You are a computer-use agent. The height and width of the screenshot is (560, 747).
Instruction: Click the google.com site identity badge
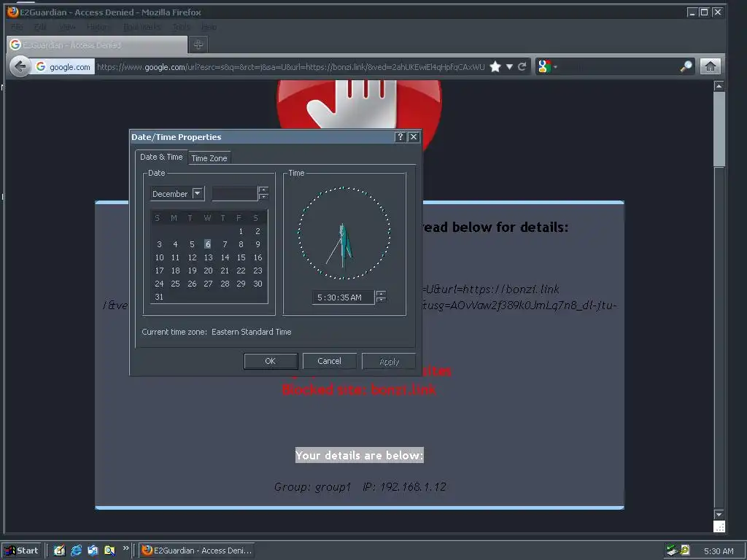pyautogui.click(x=63, y=67)
